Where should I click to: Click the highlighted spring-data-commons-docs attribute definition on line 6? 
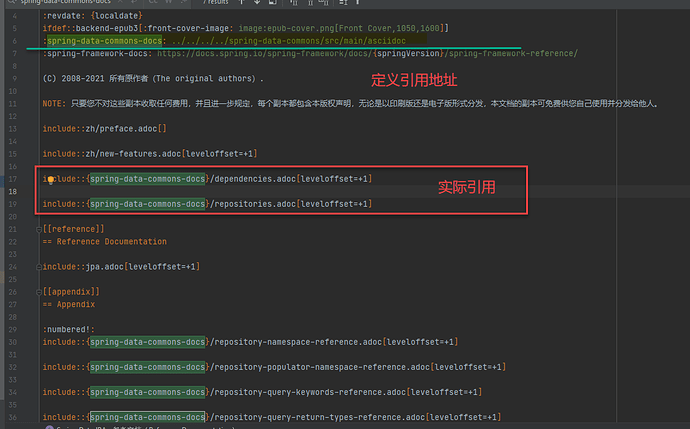104,41
